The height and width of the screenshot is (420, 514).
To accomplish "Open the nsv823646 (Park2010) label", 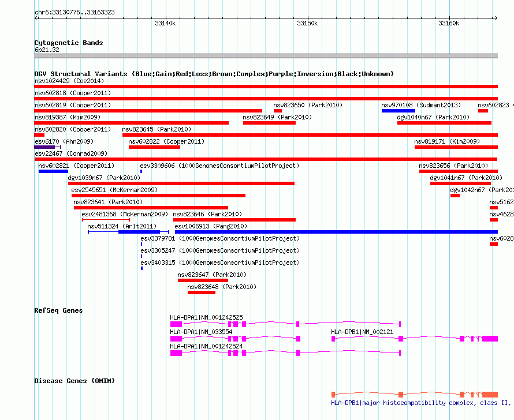I will [207, 214].
